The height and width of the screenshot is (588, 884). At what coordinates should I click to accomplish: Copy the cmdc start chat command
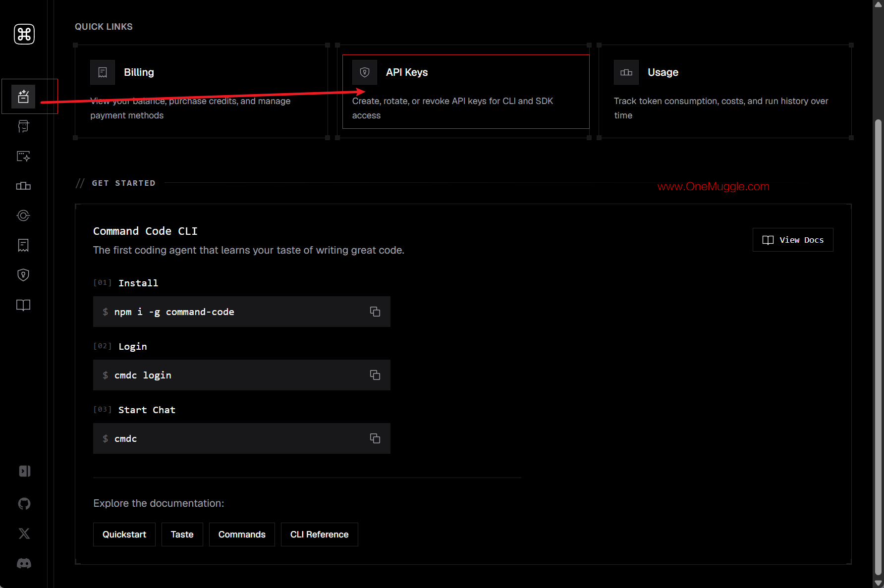click(x=375, y=438)
